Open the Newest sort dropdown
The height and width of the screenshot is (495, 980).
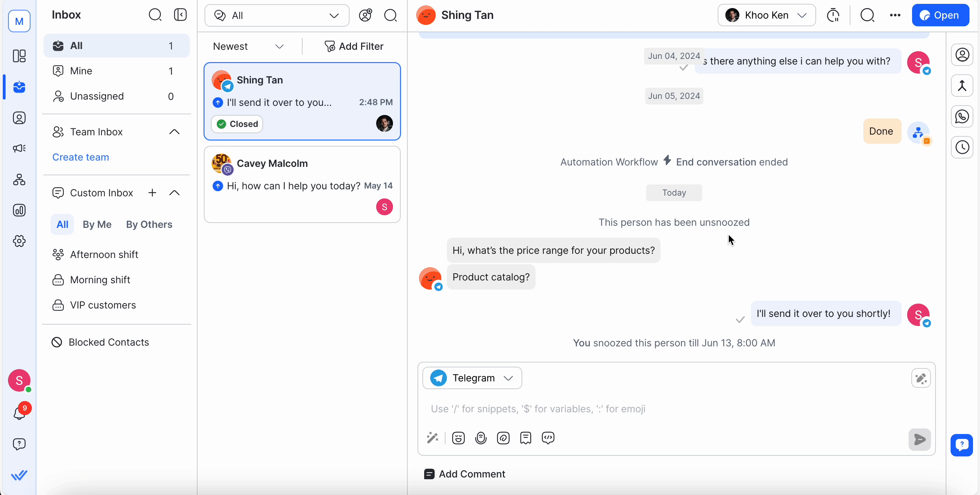(248, 47)
